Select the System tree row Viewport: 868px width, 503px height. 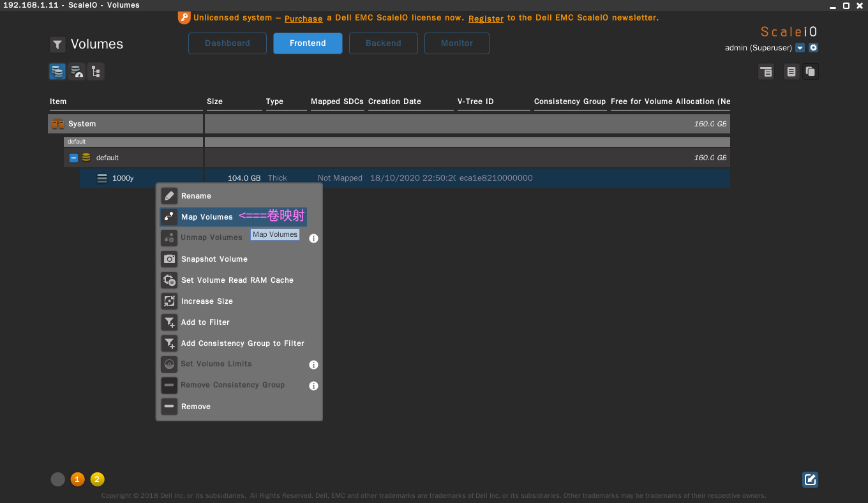click(389, 124)
